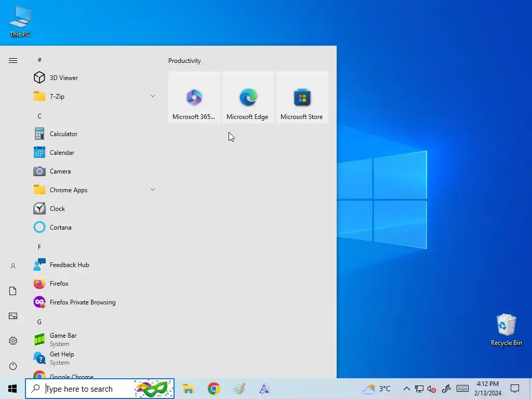Screen dimensions: 532x399
Task: Launch Google Chrome from the taskbar
Action: [214, 389]
